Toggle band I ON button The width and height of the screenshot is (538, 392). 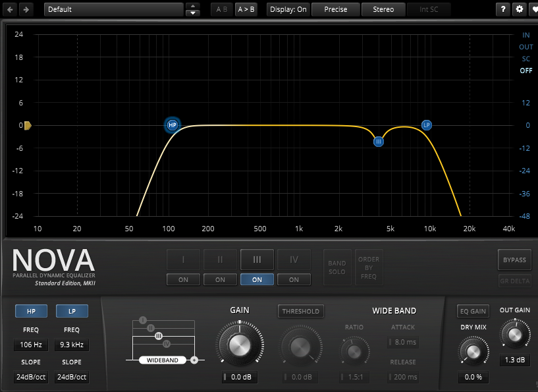click(x=183, y=280)
